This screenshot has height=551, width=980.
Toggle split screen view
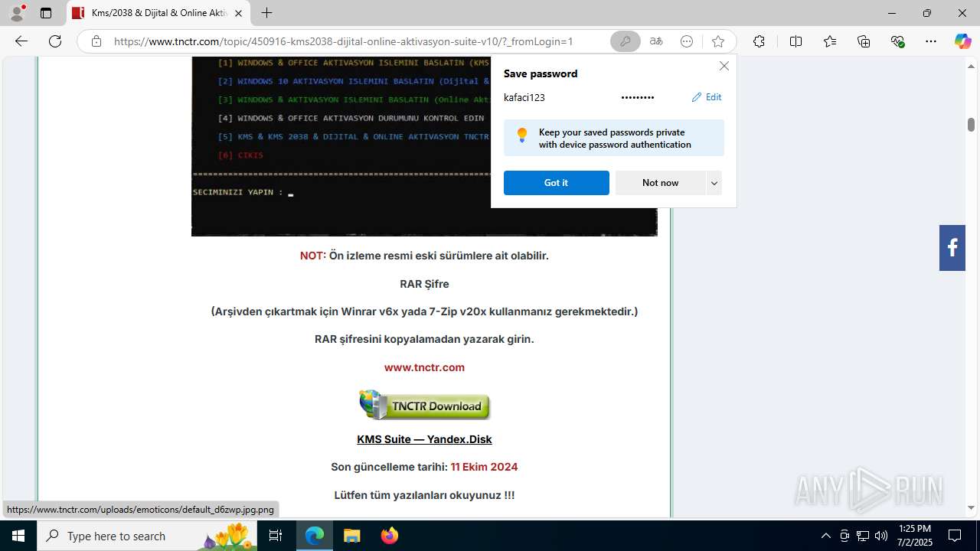click(x=795, y=41)
